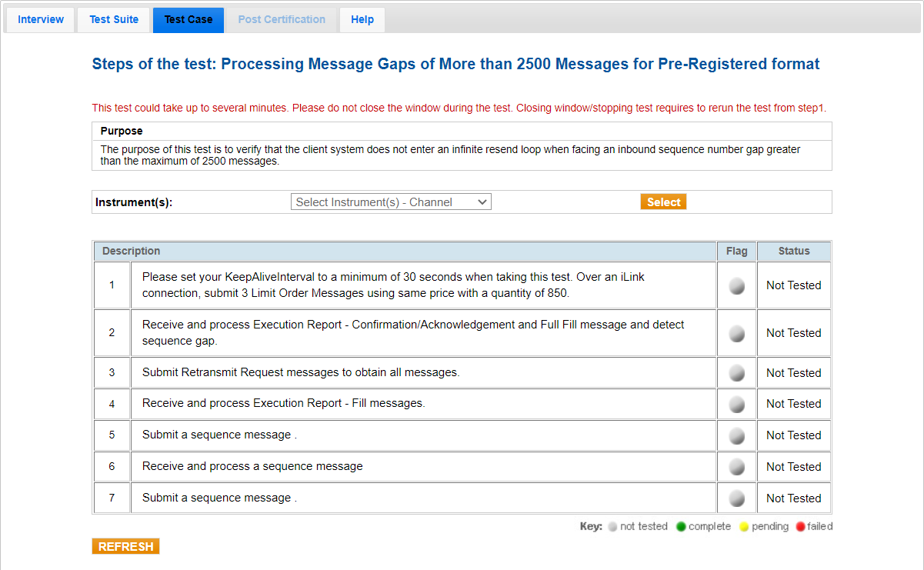Click the step 3 gray flag indicator
This screenshot has height=570, width=924.
(736, 373)
